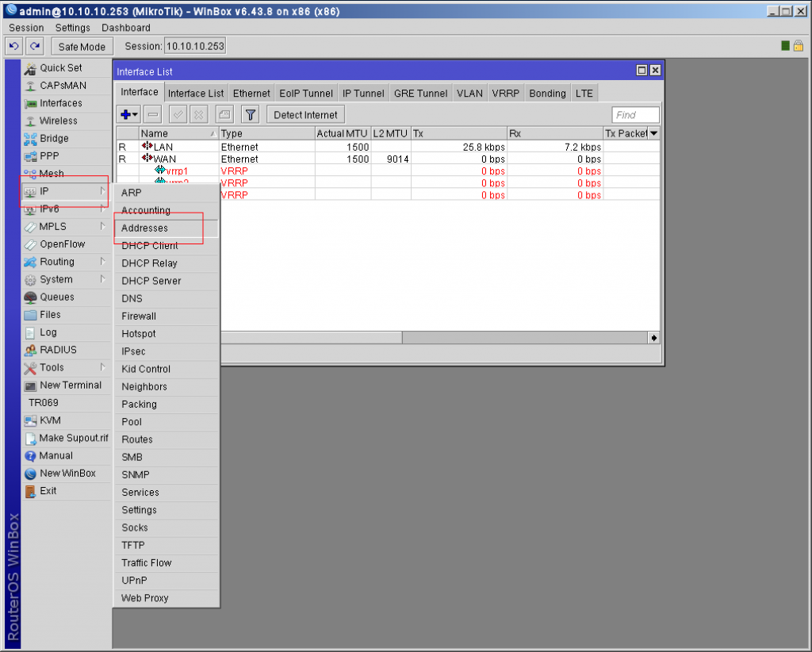Click the Detect Internet button
Viewport: 812px width, 652px height.
click(x=305, y=115)
